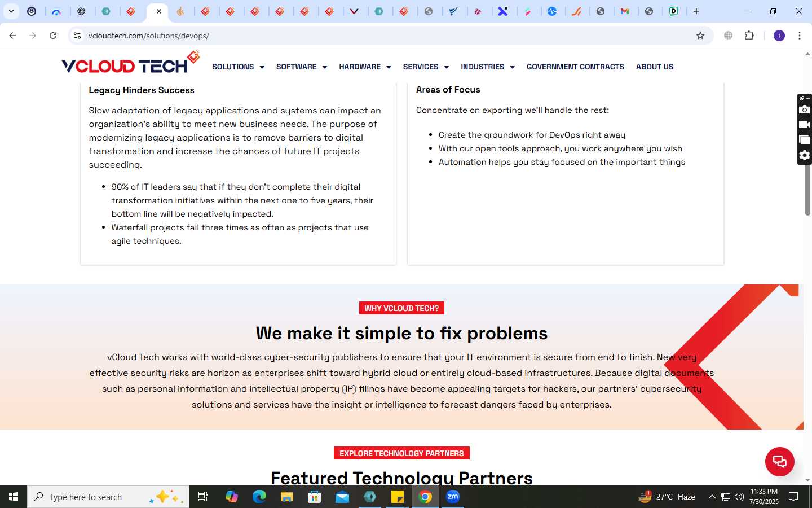Open the notifications center icon
Viewport: 812px width, 508px height.
pyautogui.click(x=793, y=497)
